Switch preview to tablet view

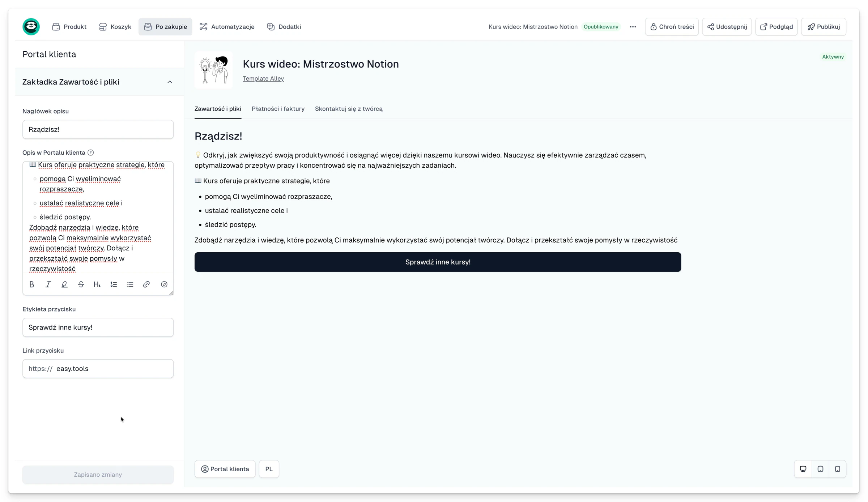820,469
